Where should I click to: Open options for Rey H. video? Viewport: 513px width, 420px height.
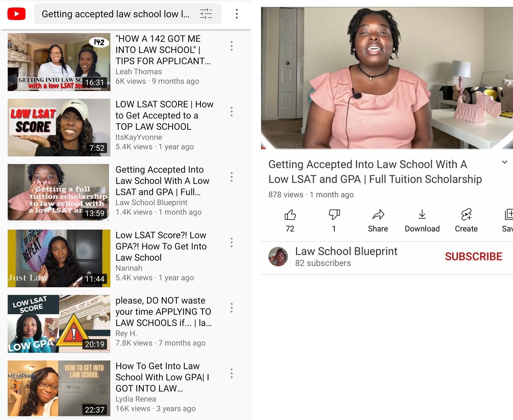click(x=231, y=308)
